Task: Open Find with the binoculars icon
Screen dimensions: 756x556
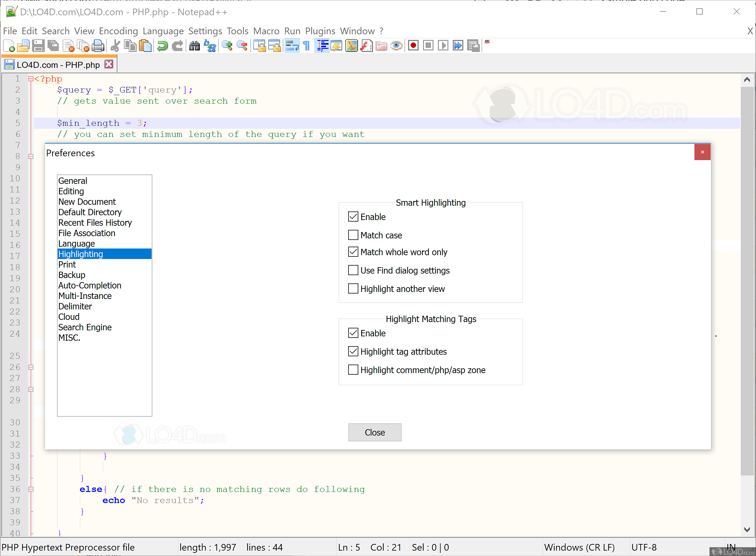Action: 194,46
